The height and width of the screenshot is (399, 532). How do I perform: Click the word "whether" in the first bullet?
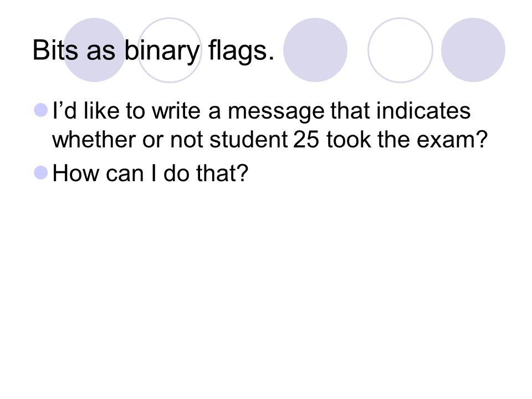[x=94, y=140]
